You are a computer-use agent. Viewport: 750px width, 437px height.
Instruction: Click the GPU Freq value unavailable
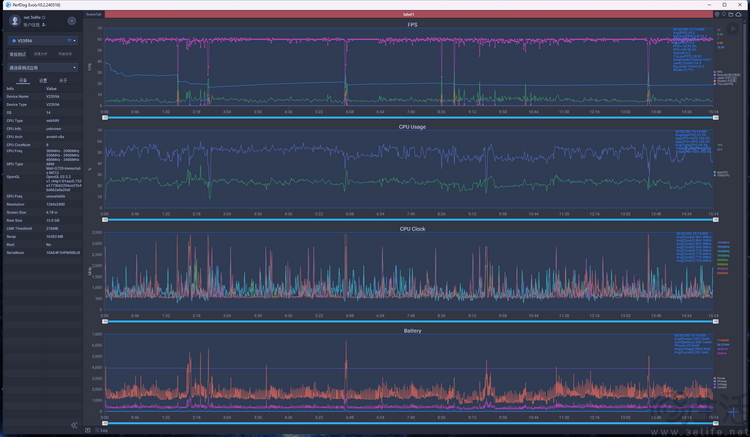tap(55, 196)
